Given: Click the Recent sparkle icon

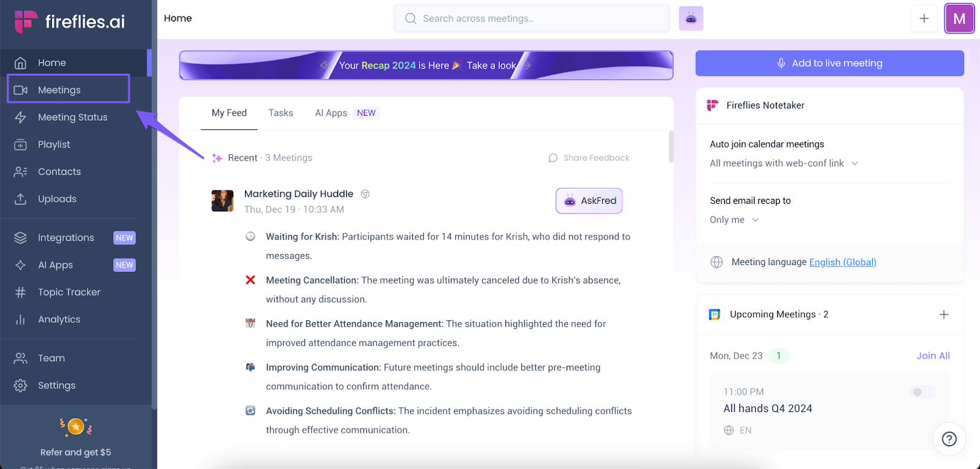Looking at the screenshot, I should pyautogui.click(x=217, y=158).
